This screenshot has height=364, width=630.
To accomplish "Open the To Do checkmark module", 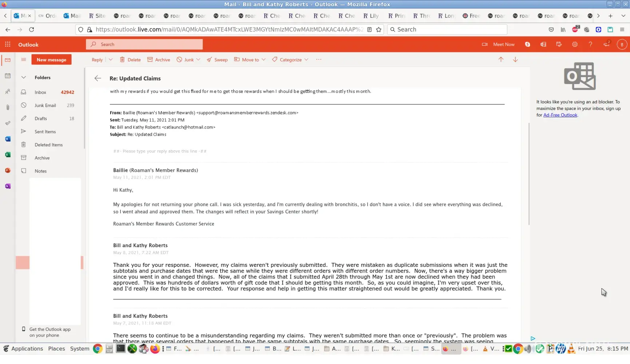I will click(8, 123).
